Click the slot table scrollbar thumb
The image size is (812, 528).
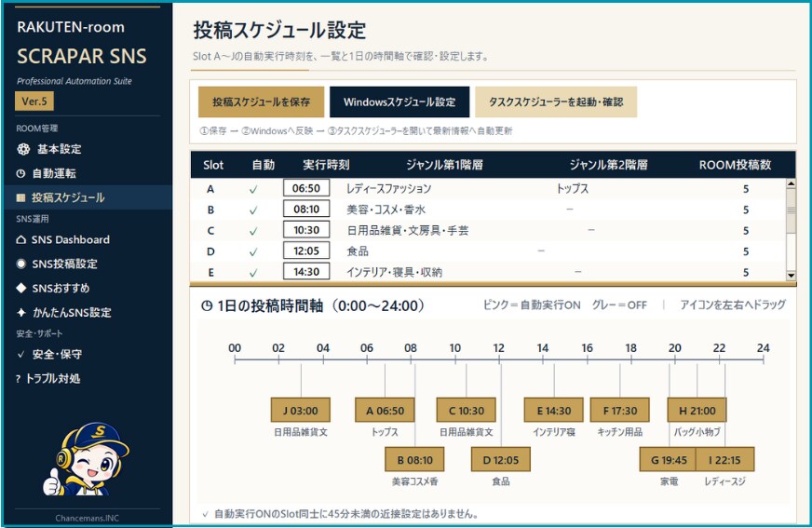(x=791, y=210)
